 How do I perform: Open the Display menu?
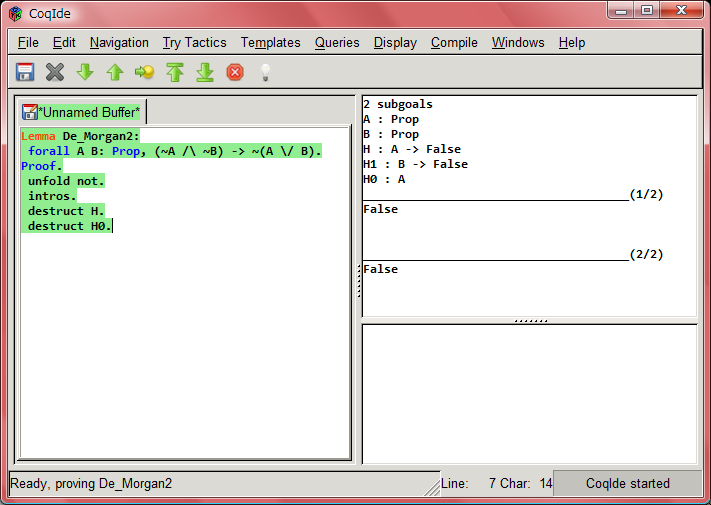395,43
